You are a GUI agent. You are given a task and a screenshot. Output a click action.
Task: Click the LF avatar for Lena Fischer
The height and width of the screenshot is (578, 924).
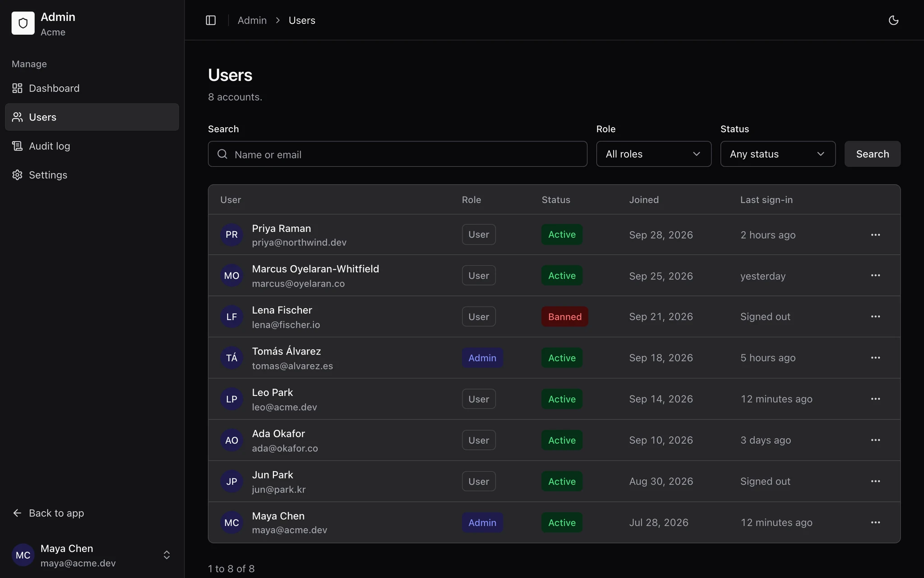[x=231, y=317]
